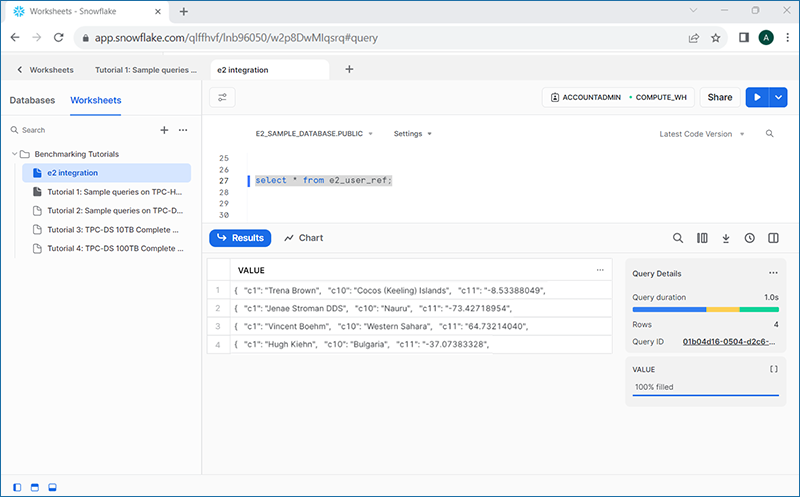This screenshot has height=497, width=800.
Task: Click the Rows count 4 in Query Details
Action: (x=776, y=325)
